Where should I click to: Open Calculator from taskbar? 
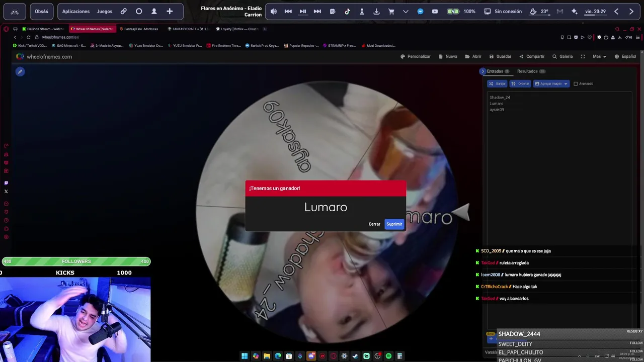(399, 356)
